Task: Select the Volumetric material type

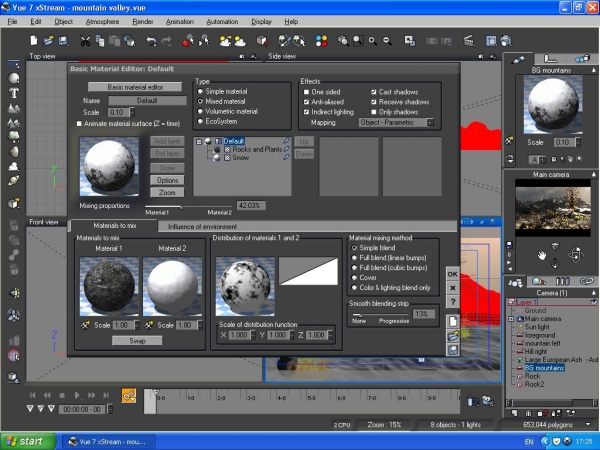Action: pos(200,111)
